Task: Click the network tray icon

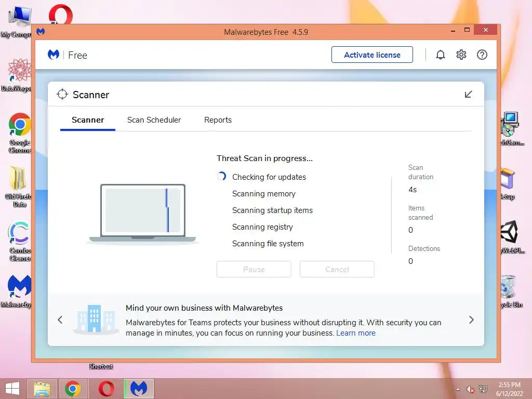Action: coord(483,389)
